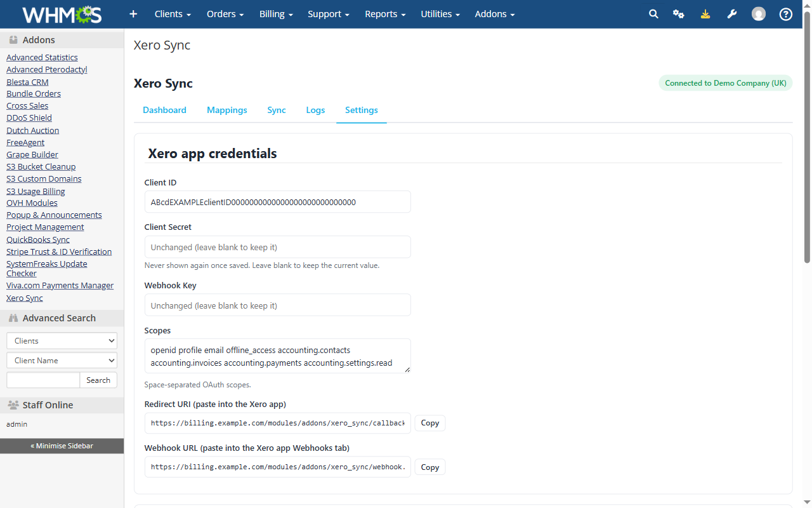Expand the Support menu

point(329,14)
